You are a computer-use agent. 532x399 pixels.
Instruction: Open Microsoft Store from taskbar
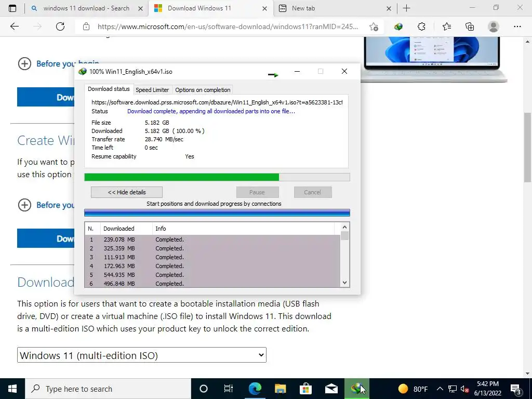click(305, 389)
